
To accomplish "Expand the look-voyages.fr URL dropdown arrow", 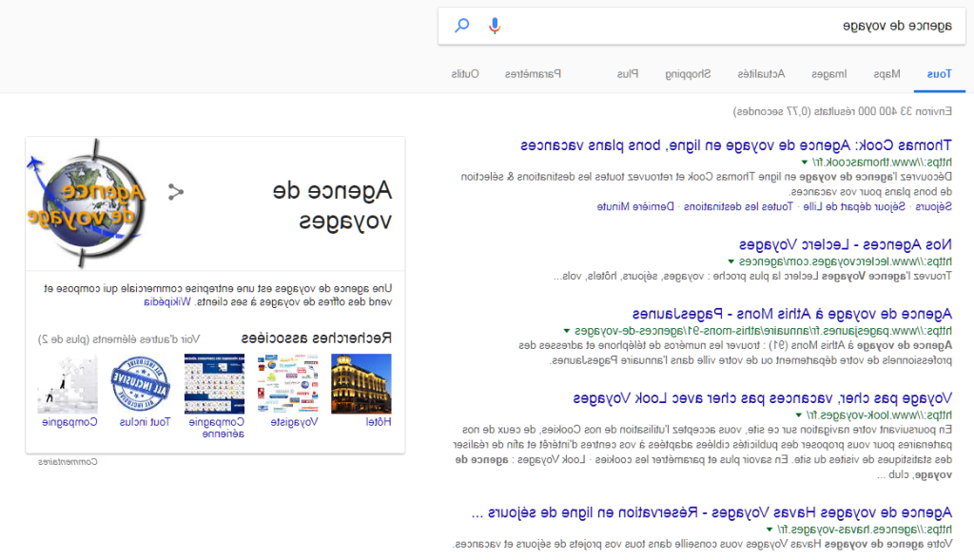I will (x=799, y=415).
